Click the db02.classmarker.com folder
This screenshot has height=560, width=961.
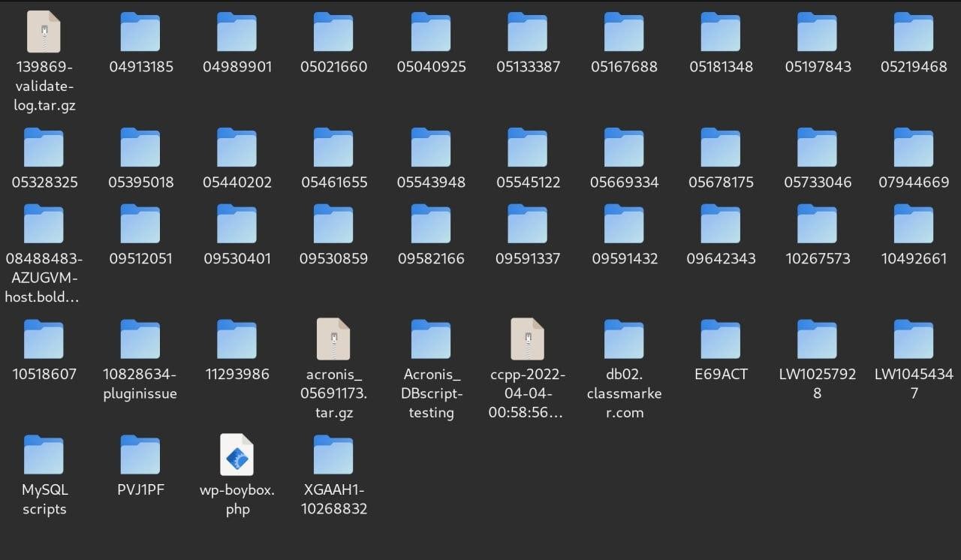point(624,339)
